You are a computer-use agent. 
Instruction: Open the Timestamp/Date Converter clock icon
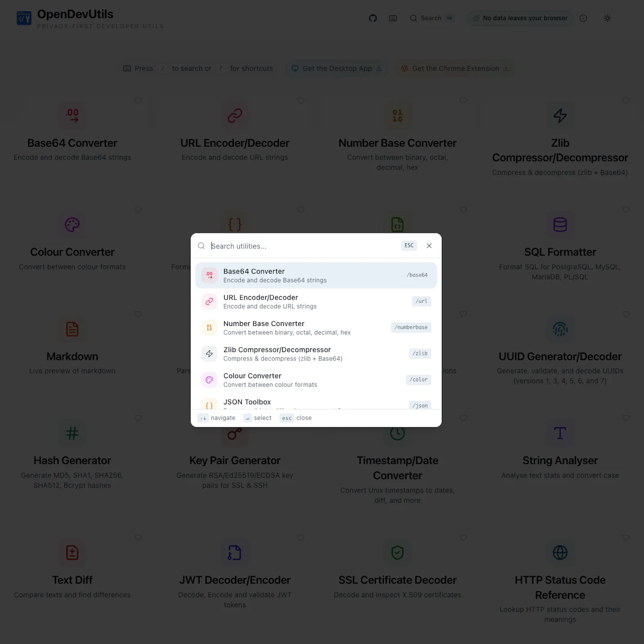[398, 433]
